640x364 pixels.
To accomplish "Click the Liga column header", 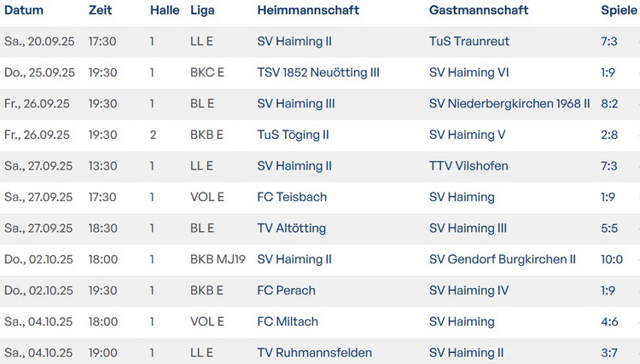I will [201, 10].
